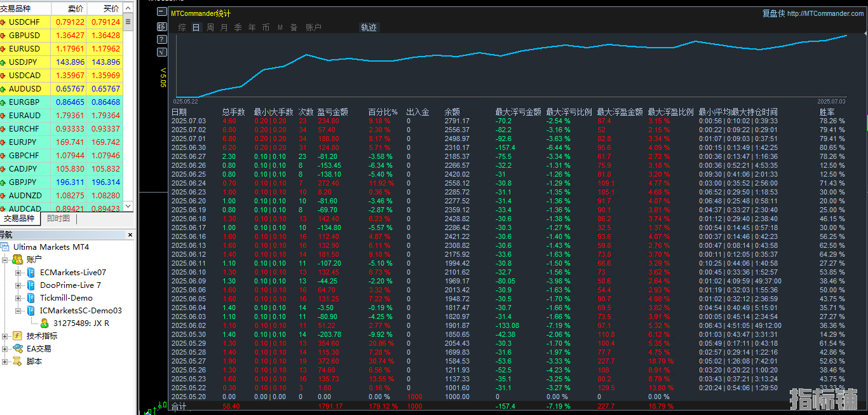
Task: Click the 轨迹 trajectory button
Action: coord(369,27)
